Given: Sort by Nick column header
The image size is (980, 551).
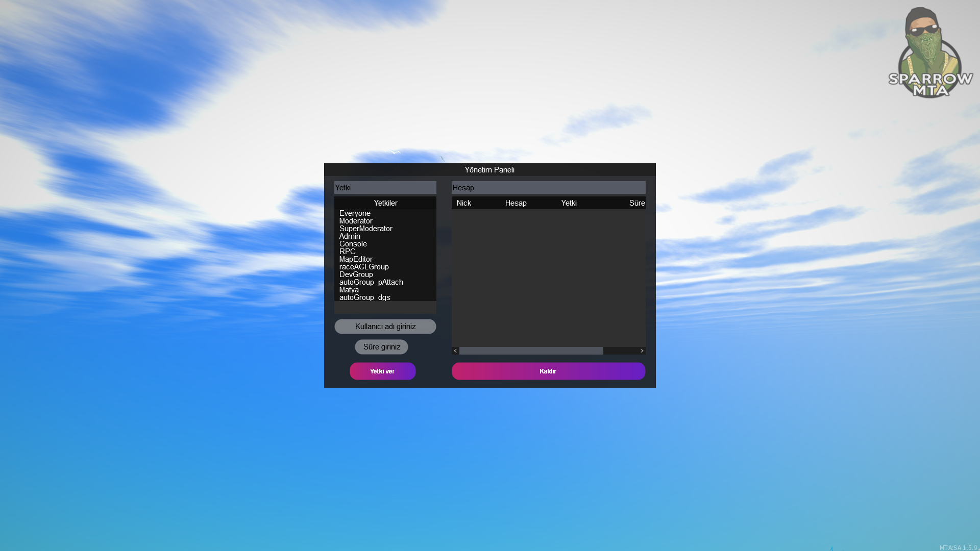Looking at the screenshot, I should [x=464, y=203].
